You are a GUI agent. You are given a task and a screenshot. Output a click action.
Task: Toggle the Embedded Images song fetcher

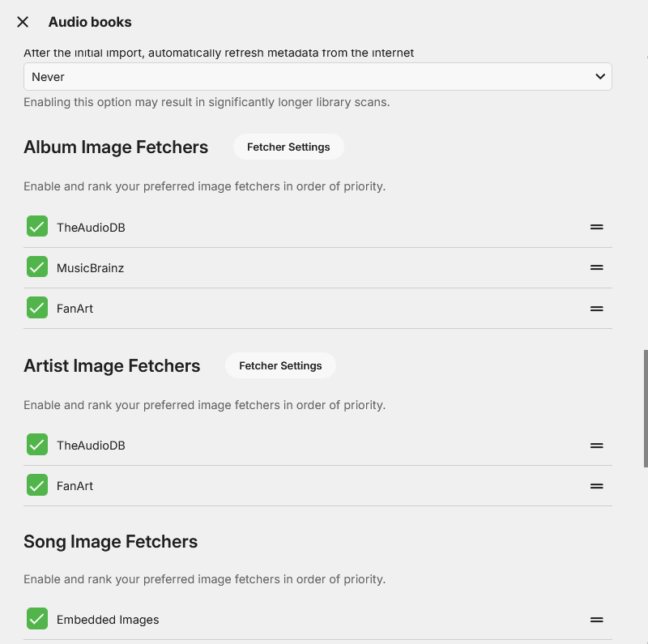37,619
